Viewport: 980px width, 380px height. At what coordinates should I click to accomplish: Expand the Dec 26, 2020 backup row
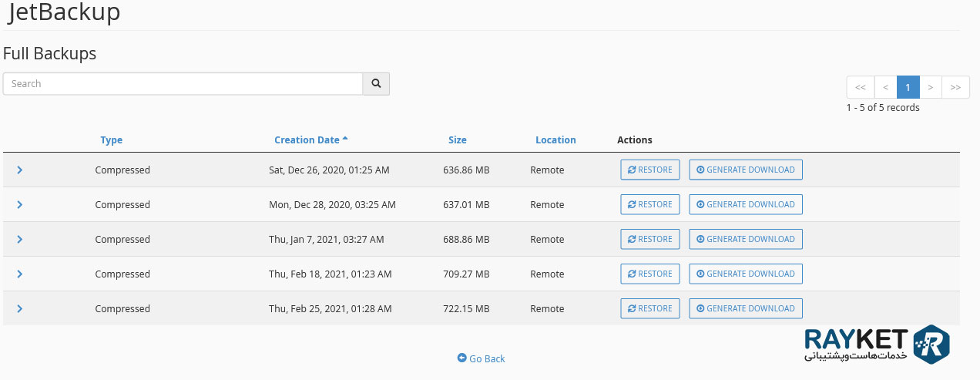19,170
